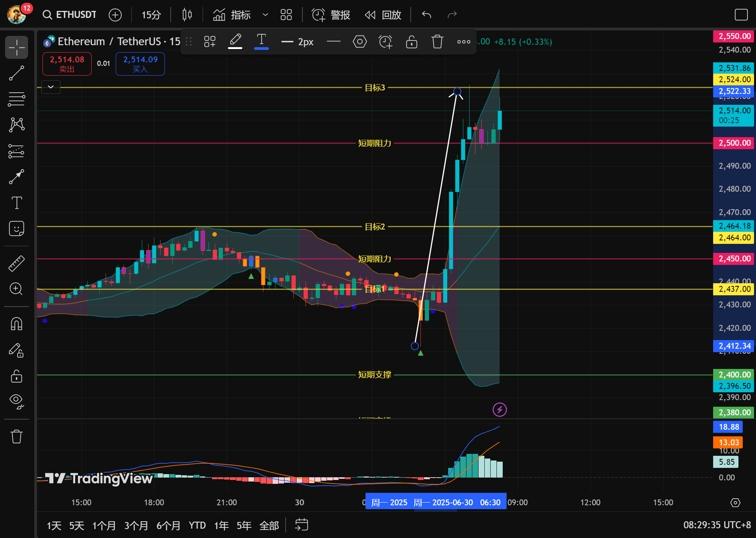Remove drawings with sidebar trash icon
This screenshot has height=538, width=756.
(x=16, y=436)
